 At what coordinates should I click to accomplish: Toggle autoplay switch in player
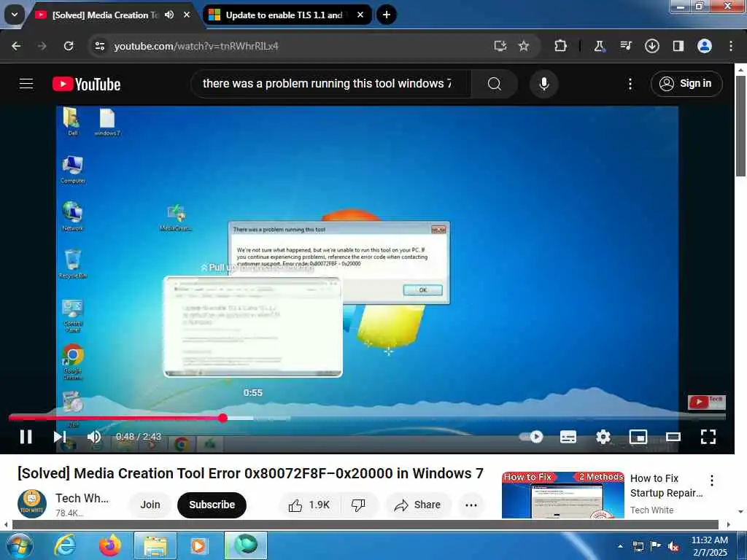pyautogui.click(x=531, y=437)
